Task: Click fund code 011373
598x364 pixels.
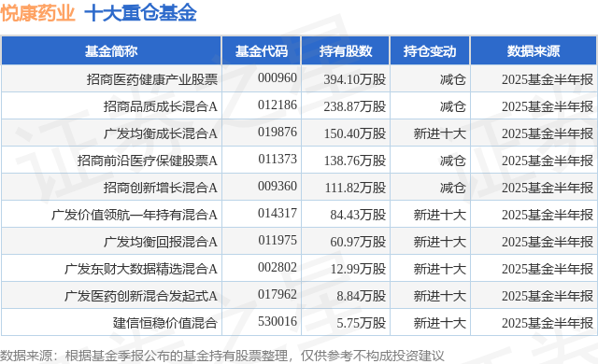Action: pos(278,159)
